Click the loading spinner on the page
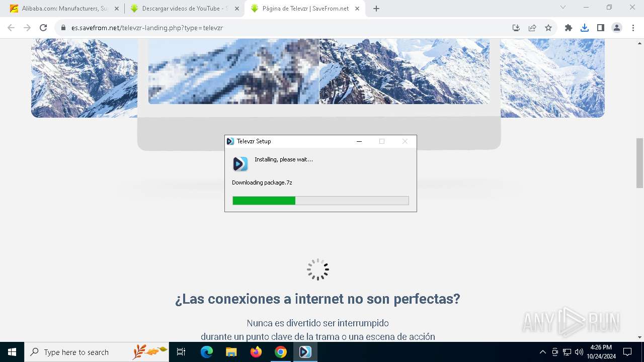The width and height of the screenshot is (644, 362). coord(318,269)
